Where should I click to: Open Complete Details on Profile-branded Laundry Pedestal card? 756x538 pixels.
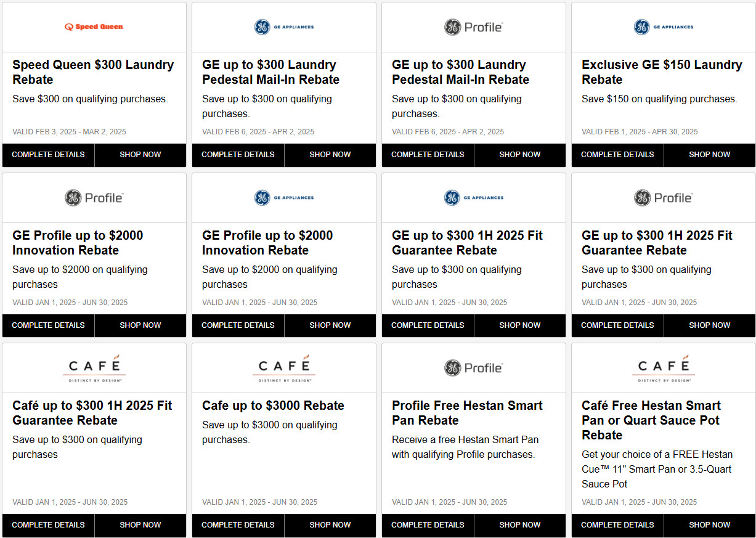(428, 155)
